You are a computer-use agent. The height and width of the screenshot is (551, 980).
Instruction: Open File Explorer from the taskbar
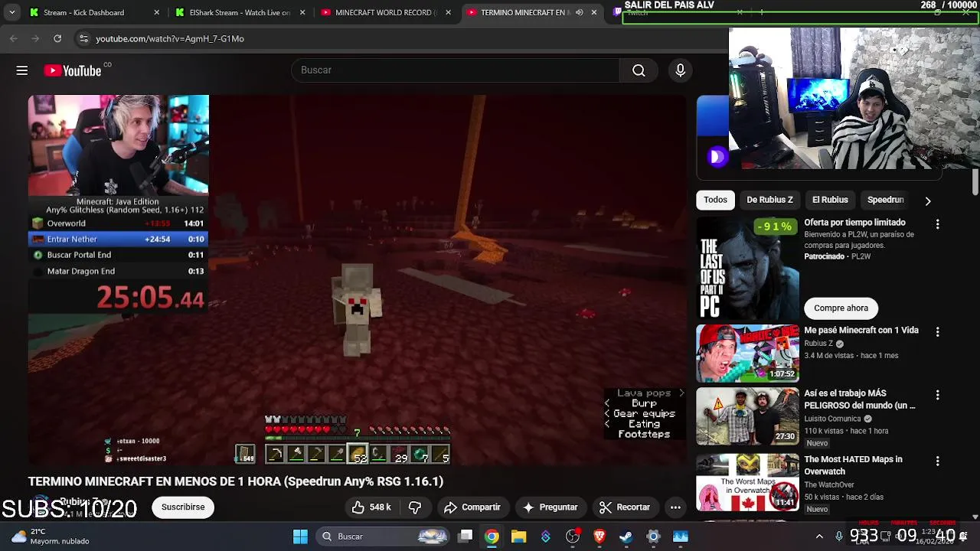[x=518, y=536]
